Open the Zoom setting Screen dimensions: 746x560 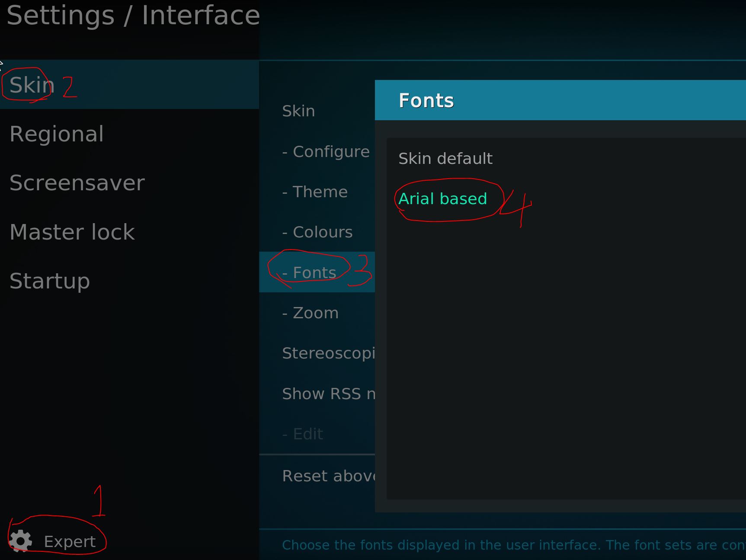[317, 313]
